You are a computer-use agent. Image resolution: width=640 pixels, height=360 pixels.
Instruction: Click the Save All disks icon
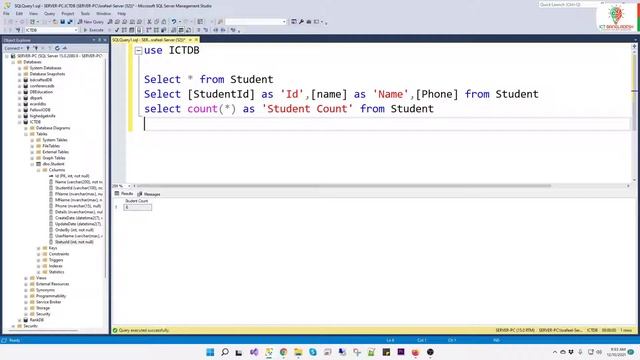click(x=70, y=22)
